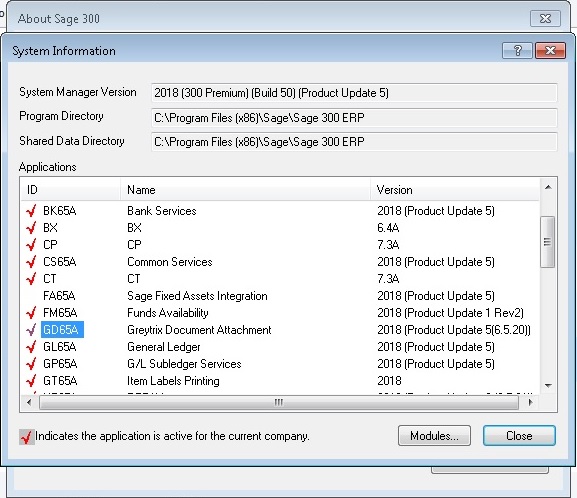Click the vertical scrollbar down arrow
577x498 pixels.
coord(548,386)
